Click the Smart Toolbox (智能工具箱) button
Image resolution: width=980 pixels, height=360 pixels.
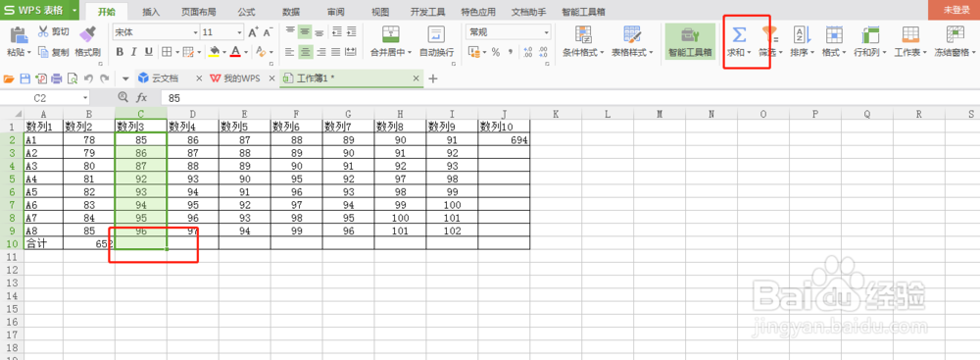point(691,42)
